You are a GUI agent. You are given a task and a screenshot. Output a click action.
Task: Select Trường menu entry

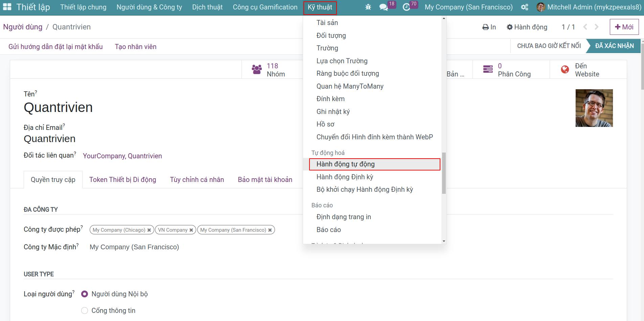[327, 48]
